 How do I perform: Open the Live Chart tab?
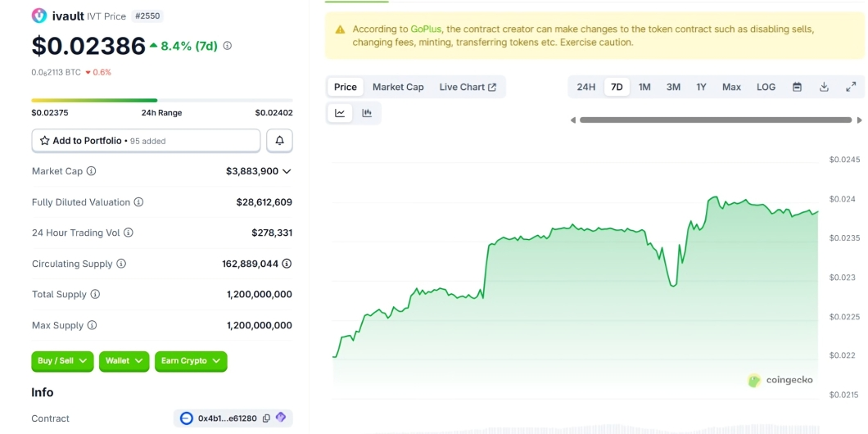(x=468, y=87)
